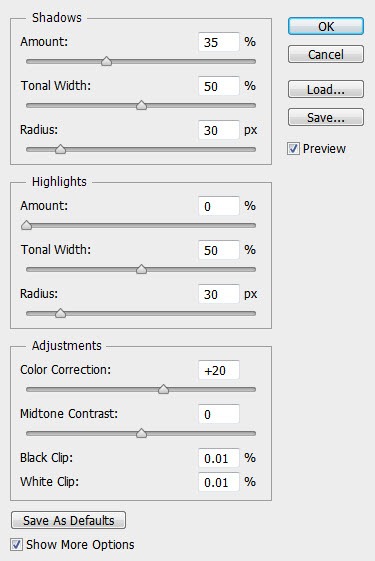The image size is (375, 561).
Task: Click the White Clip input field
Action: click(x=219, y=482)
